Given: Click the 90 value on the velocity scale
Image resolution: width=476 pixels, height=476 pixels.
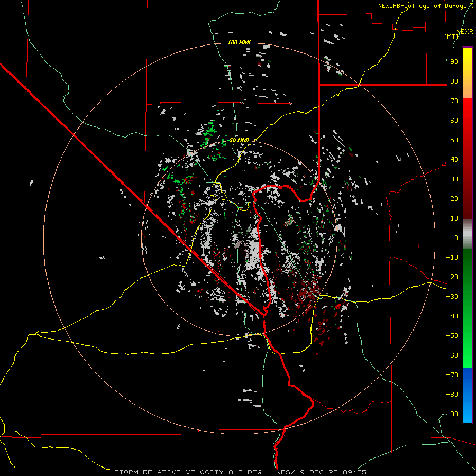Looking at the screenshot, I should pyautogui.click(x=454, y=62).
